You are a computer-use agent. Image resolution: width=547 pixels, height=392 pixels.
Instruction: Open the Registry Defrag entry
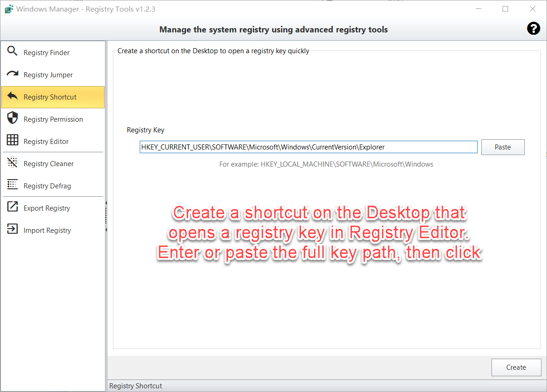[53, 186]
